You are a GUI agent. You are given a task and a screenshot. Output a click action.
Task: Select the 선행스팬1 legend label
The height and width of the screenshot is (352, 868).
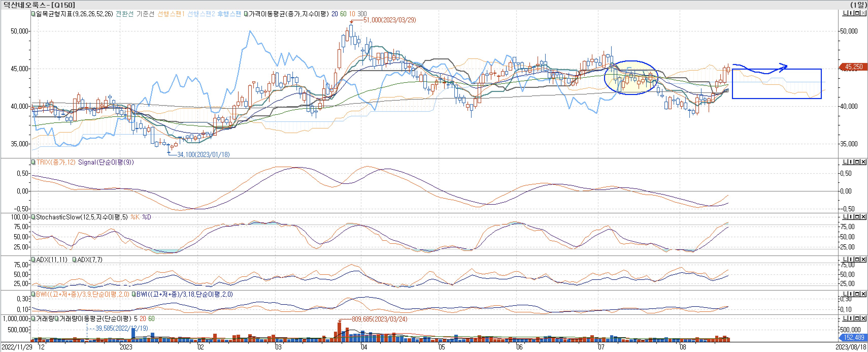point(171,14)
